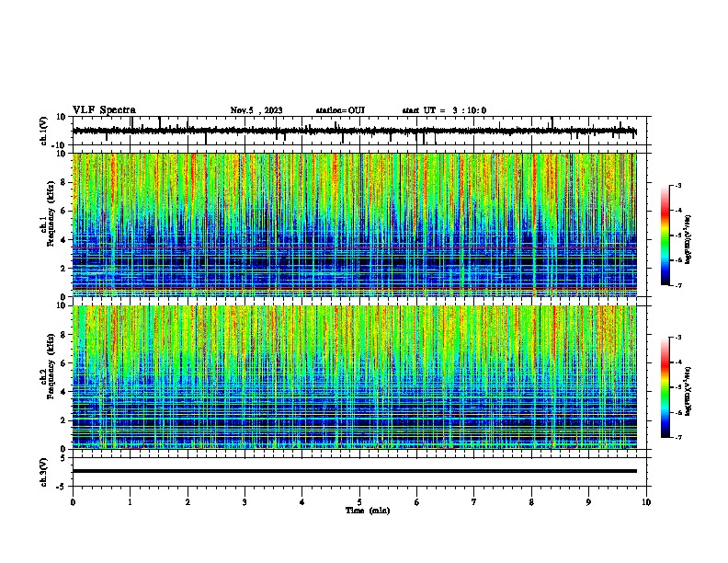Click the "5" tick on the Time axis
Image resolution: width=728 pixels, height=563 pixels.
[x=359, y=502]
